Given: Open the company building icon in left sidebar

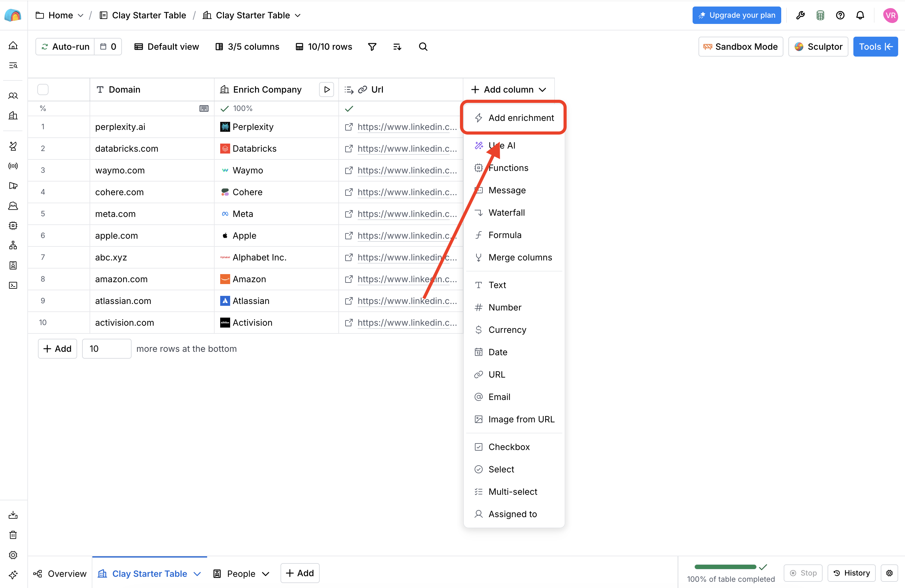Looking at the screenshot, I should 13,116.
